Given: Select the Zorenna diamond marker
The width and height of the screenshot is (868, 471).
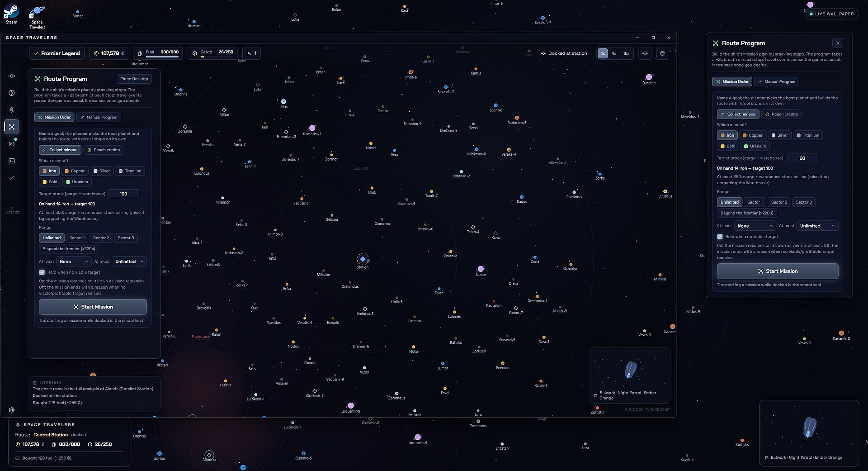Looking at the screenshot, I should (x=185, y=127).
